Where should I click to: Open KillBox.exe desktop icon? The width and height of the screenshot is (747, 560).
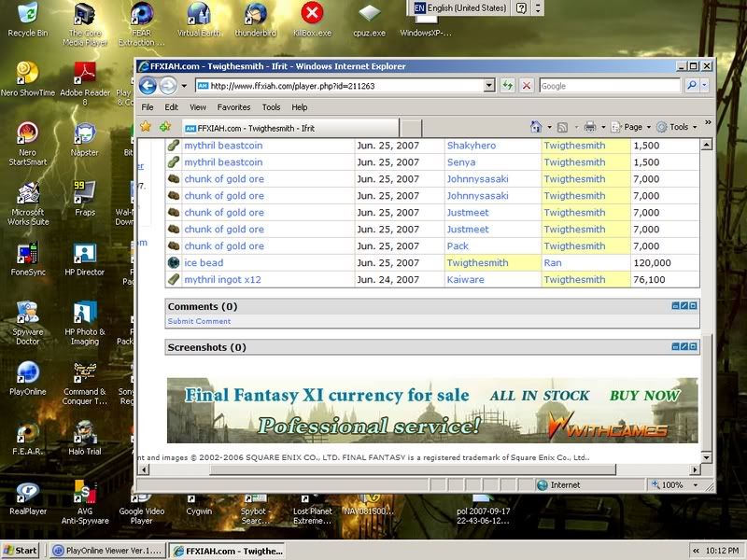[312, 20]
